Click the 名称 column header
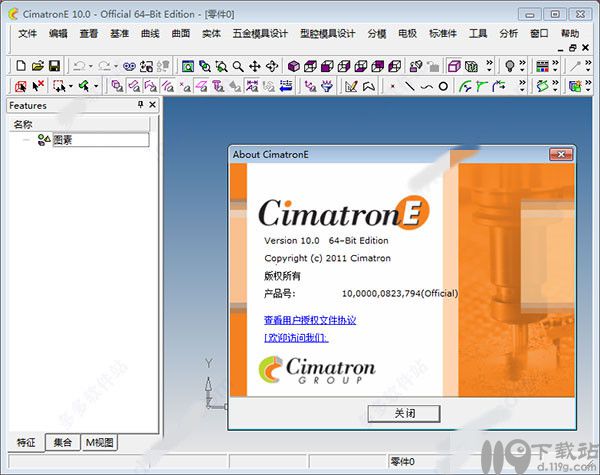The height and width of the screenshot is (475, 600). tap(79, 124)
